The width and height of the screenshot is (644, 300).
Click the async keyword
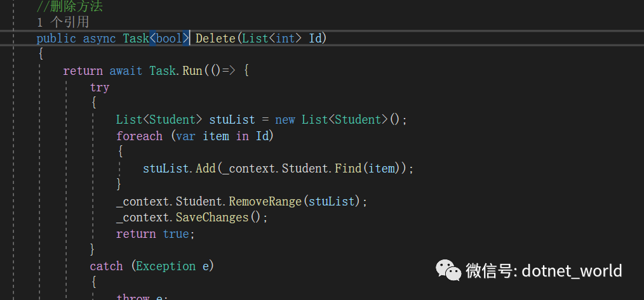[x=99, y=38]
